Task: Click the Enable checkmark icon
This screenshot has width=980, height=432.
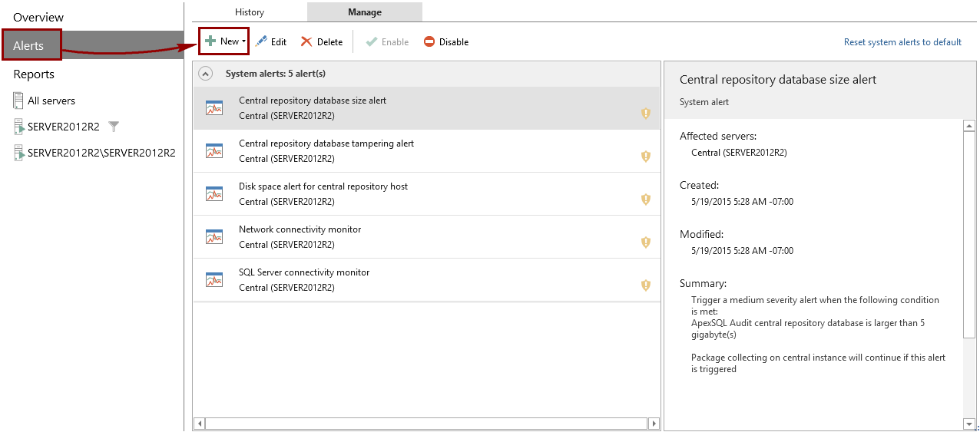Action: coord(372,41)
